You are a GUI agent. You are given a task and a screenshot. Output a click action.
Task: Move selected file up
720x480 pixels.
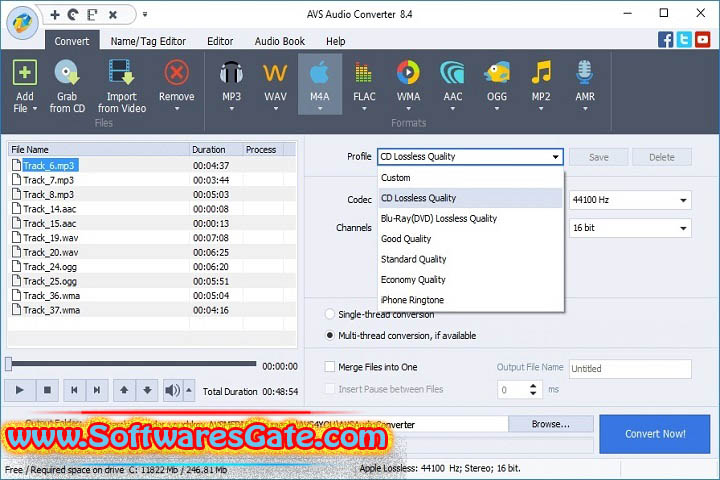point(124,390)
